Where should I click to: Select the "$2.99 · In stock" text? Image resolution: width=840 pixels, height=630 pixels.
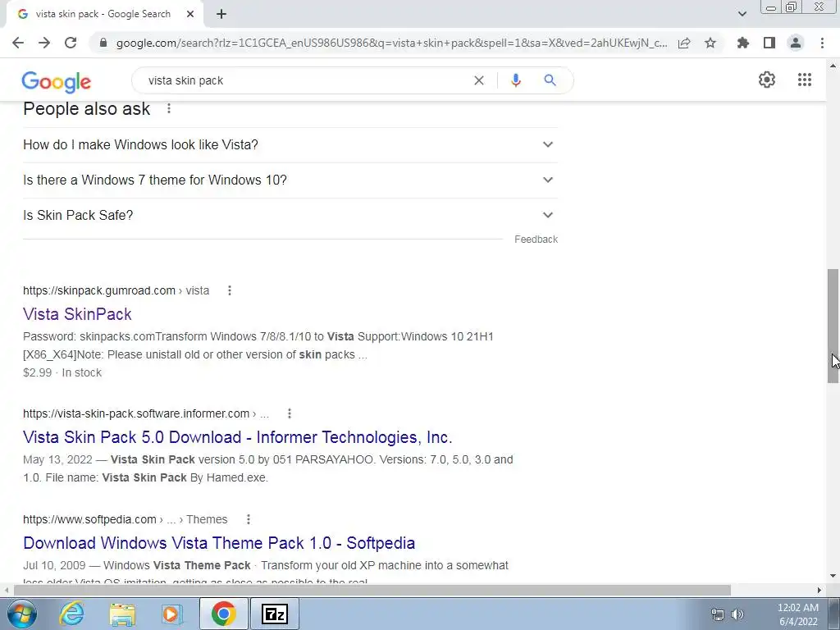62,372
